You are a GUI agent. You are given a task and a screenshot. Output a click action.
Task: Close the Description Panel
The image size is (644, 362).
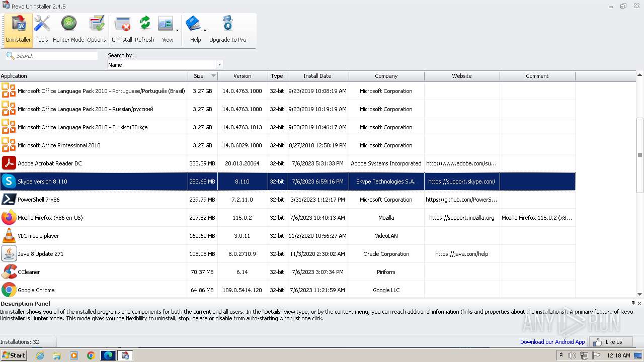(x=639, y=303)
